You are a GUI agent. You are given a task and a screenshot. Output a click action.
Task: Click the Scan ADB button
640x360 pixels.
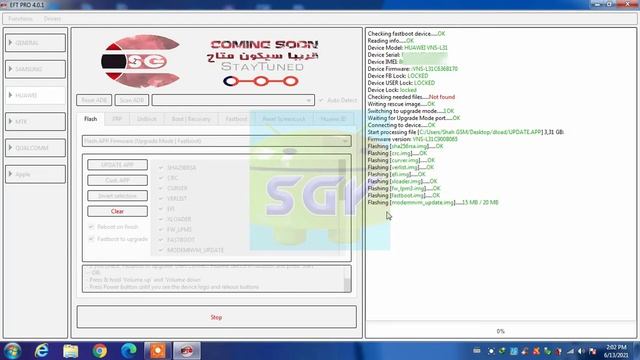pos(132,100)
